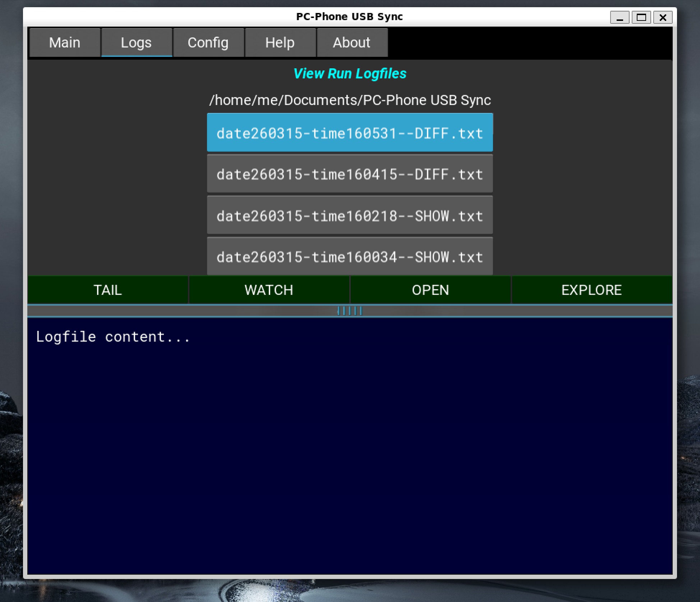Open the About tab
700x602 pixels.
pos(351,43)
